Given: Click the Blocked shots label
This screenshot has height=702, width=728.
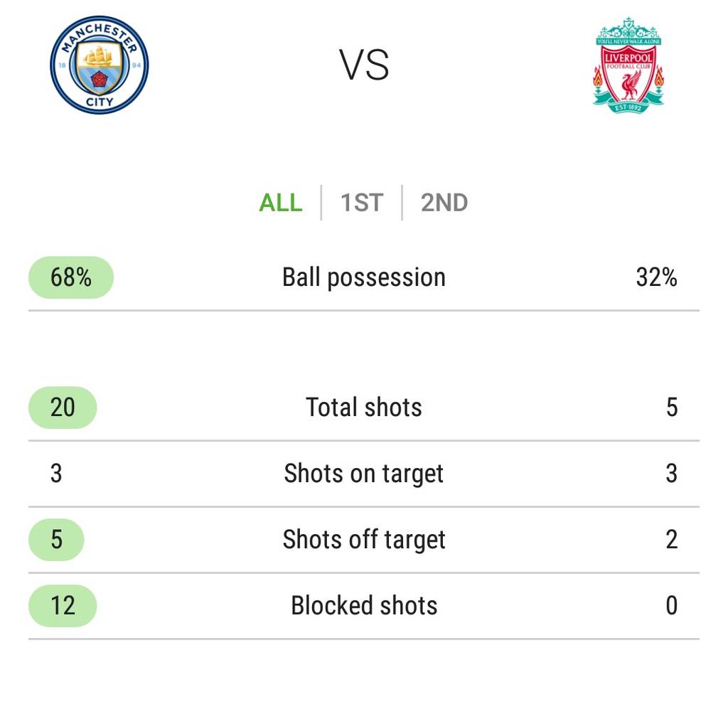Looking at the screenshot, I should pyautogui.click(x=364, y=606).
